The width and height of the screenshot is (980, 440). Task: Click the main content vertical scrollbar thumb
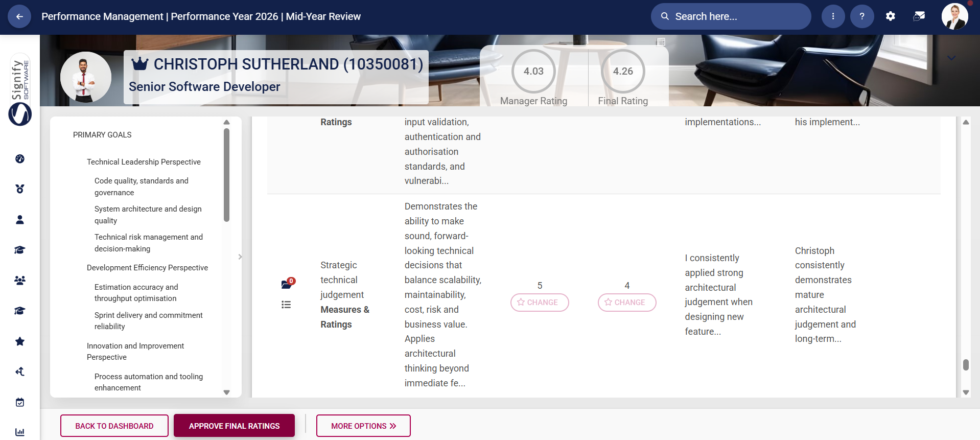click(966, 364)
